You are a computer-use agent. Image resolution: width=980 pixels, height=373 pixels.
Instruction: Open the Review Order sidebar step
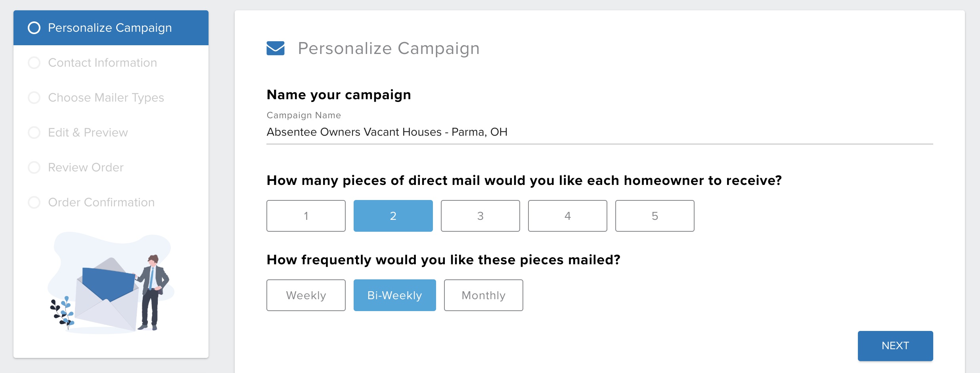pyautogui.click(x=86, y=167)
